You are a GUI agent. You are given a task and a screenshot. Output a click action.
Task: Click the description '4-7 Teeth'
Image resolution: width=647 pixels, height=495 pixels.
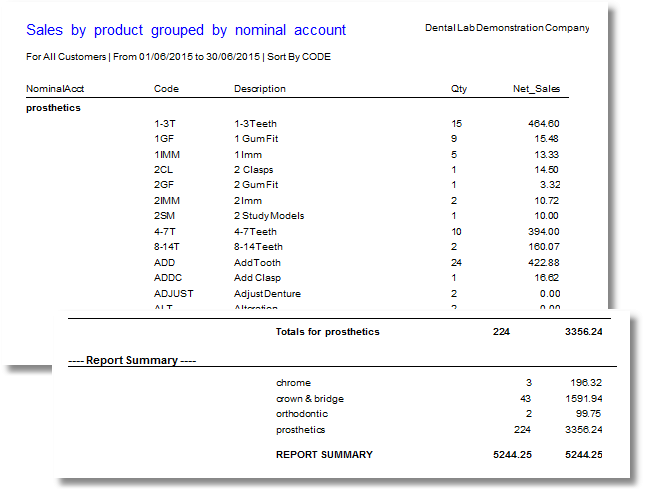click(x=255, y=231)
